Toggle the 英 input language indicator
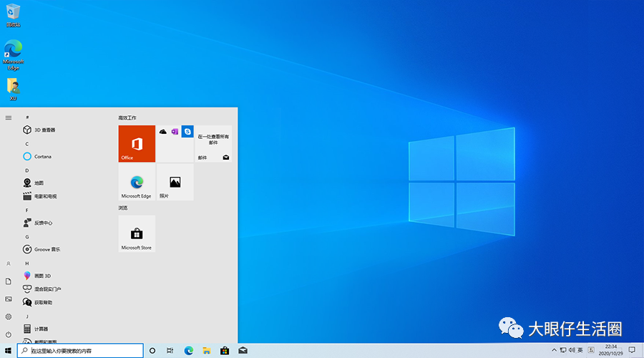 click(x=580, y=350)
